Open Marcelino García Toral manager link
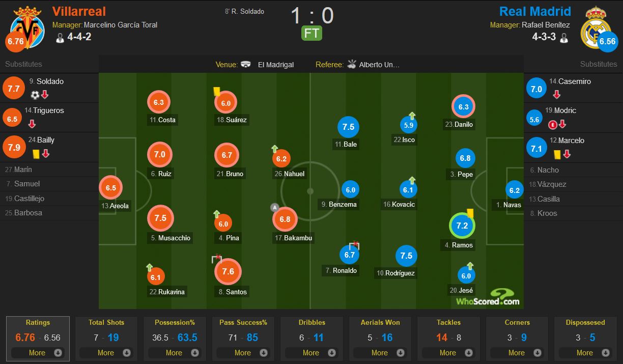 (x=121, y=24)
